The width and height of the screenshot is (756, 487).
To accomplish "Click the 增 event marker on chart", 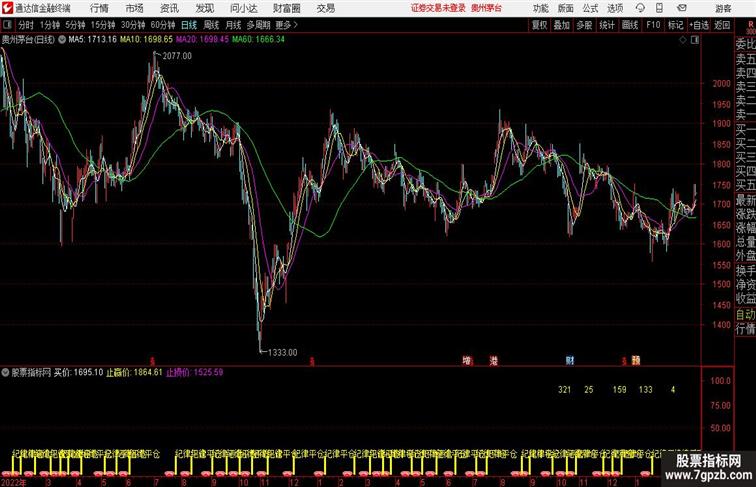I will click(467, 360).
